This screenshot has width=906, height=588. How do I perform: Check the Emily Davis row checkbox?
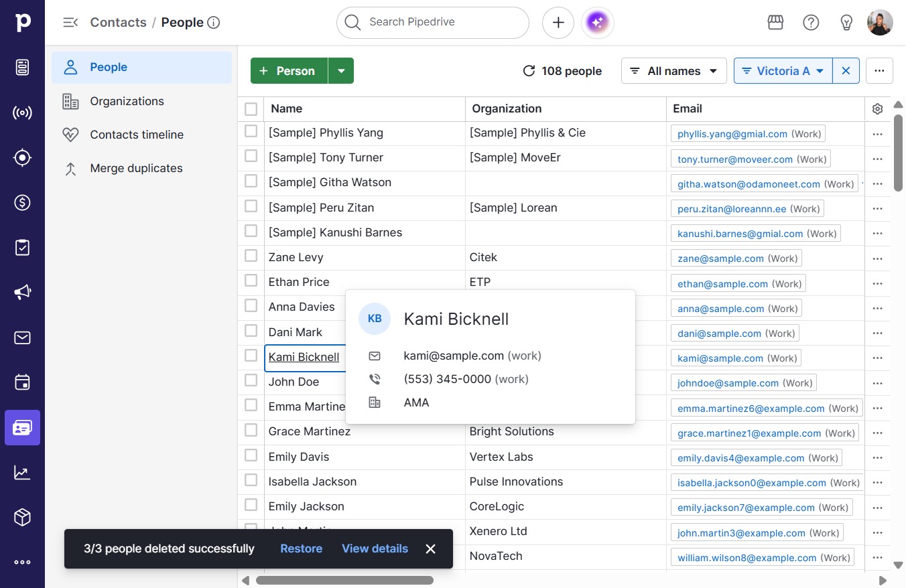click(x=251, y=455)
